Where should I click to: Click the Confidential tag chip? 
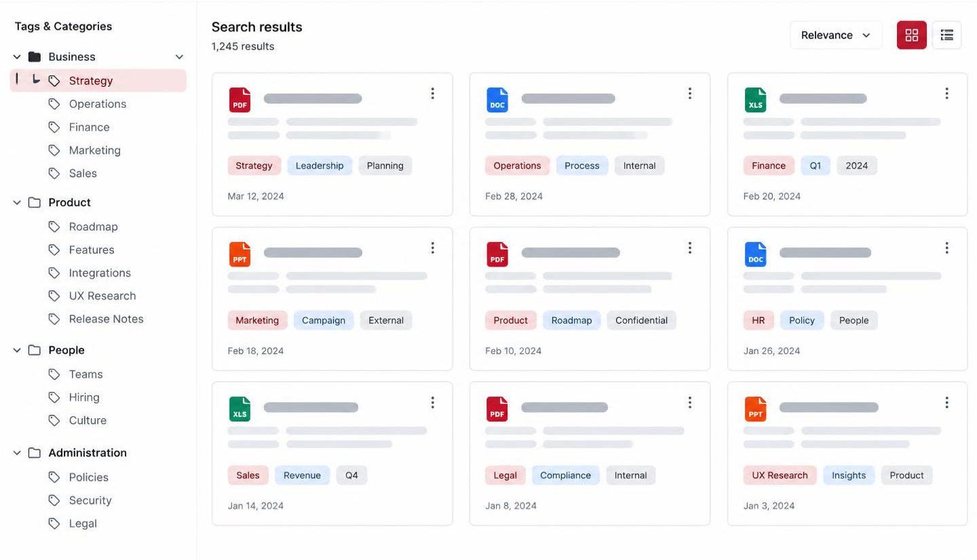(x=642, y=321)
